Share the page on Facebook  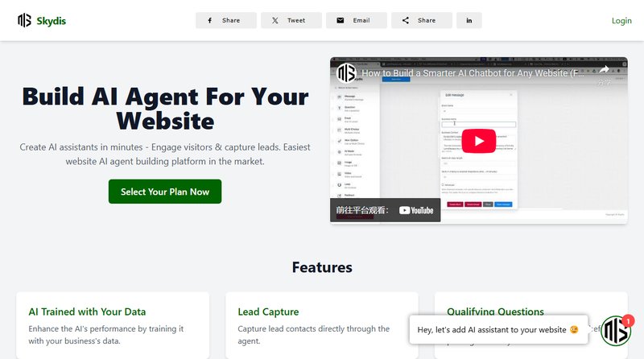coord(225,20)
